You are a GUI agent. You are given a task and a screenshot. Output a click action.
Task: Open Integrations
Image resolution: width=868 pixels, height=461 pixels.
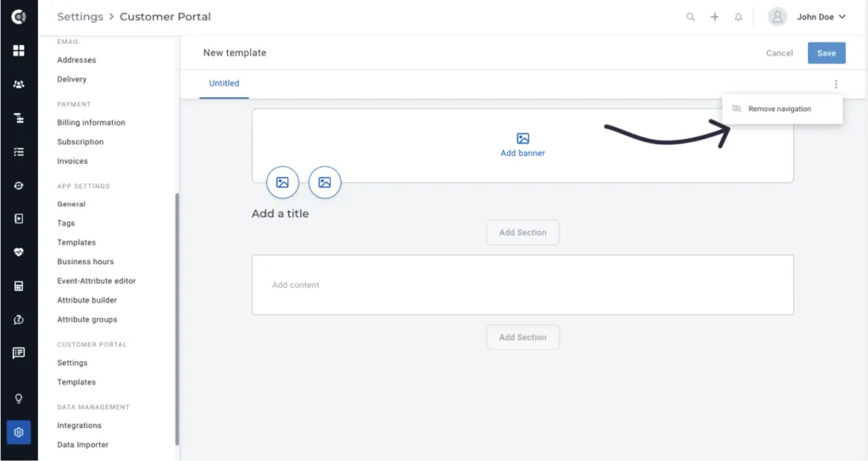pos(79,425)
